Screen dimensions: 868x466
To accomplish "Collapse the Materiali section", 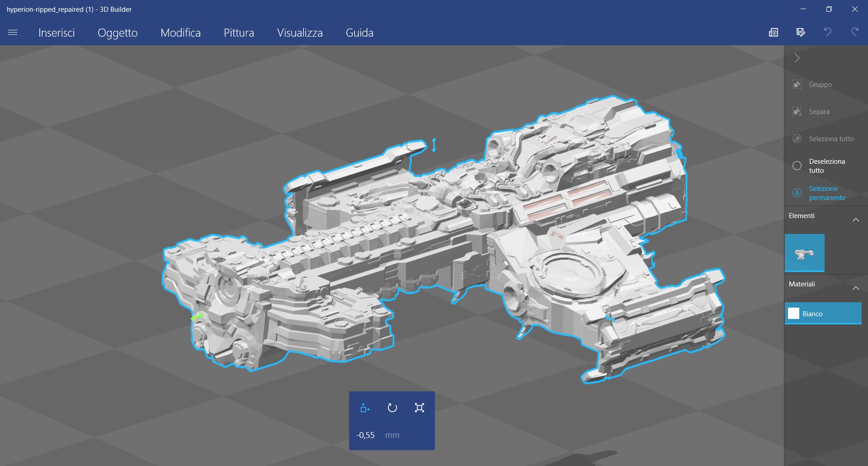I will (855, 288).
